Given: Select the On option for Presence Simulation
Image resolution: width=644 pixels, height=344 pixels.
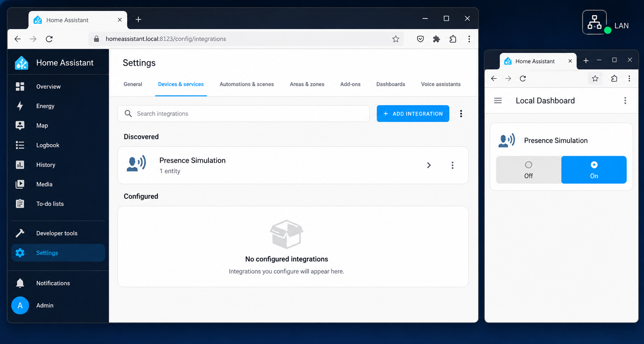Looking at the screenshot, I should coord(594,170).
